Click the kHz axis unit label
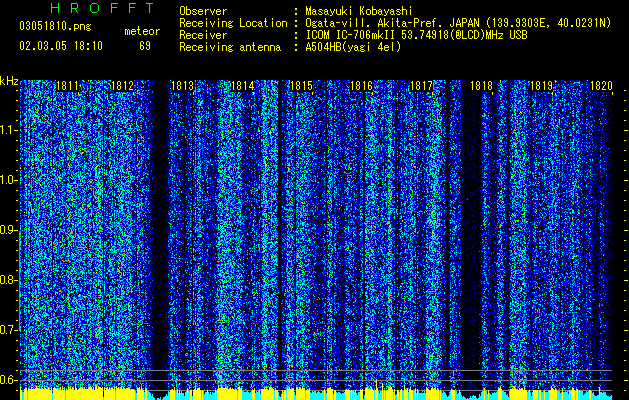 9,81
